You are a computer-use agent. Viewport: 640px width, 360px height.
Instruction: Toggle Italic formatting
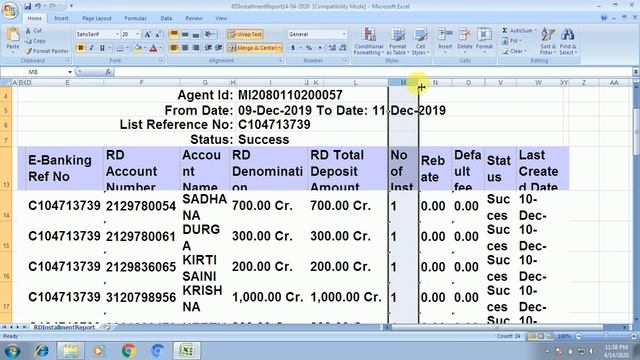coord(91,48)
